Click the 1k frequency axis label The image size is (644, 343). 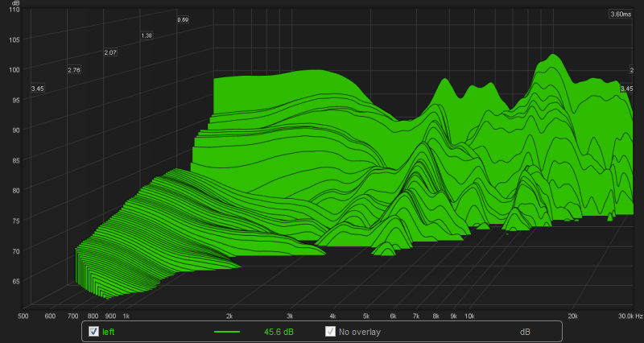click(126, 316)
